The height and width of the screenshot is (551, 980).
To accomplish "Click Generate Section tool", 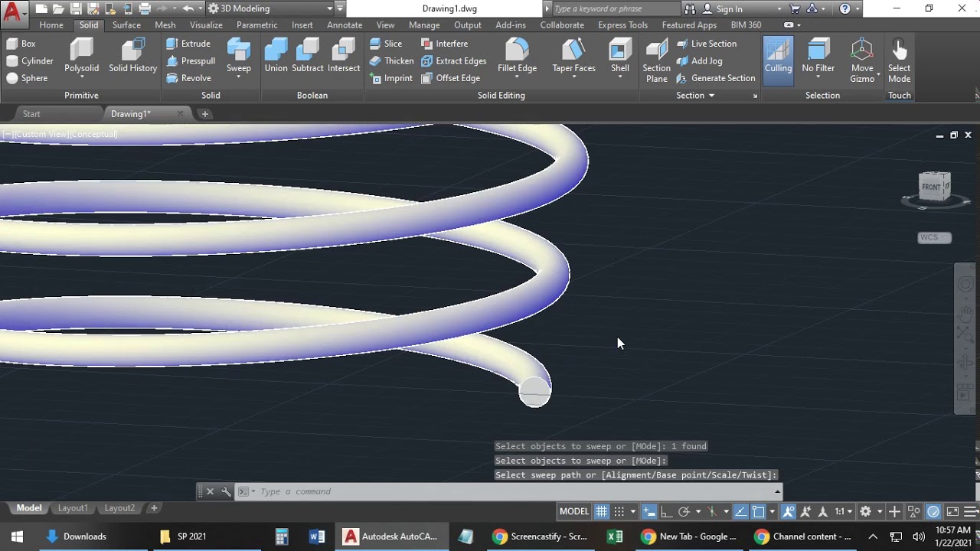I will 715,78.
